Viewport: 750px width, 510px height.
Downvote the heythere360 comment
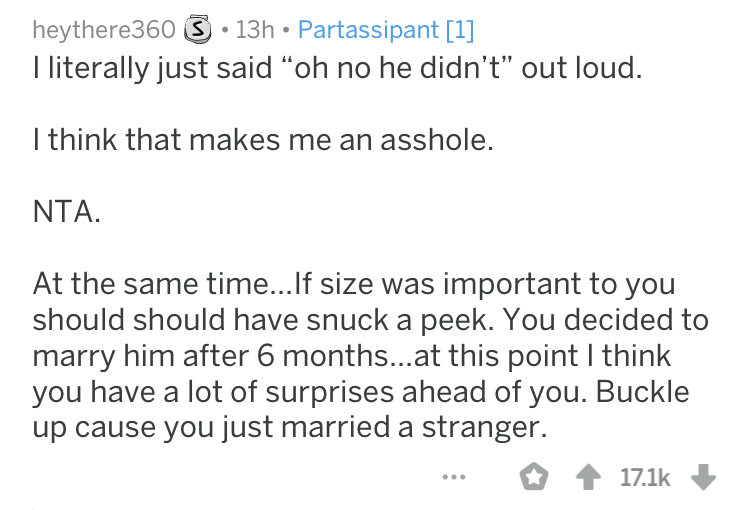[703, 477]
